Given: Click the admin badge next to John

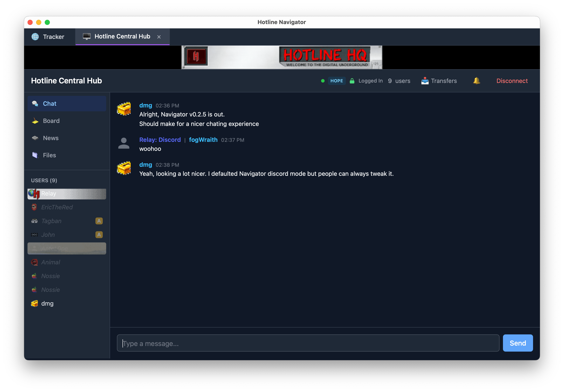Looking at the screenshot, I should point(99,235).
